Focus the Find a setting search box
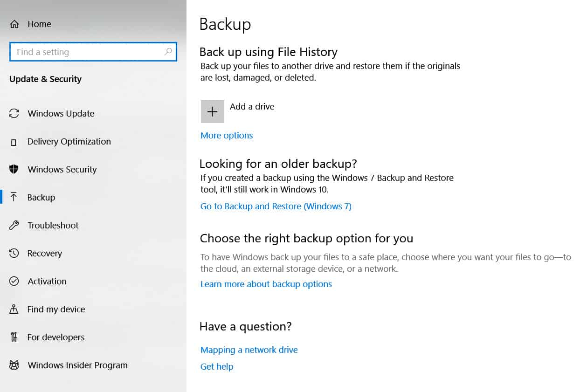Viewport: 587px width, 392px height. [x=86, y=52]
